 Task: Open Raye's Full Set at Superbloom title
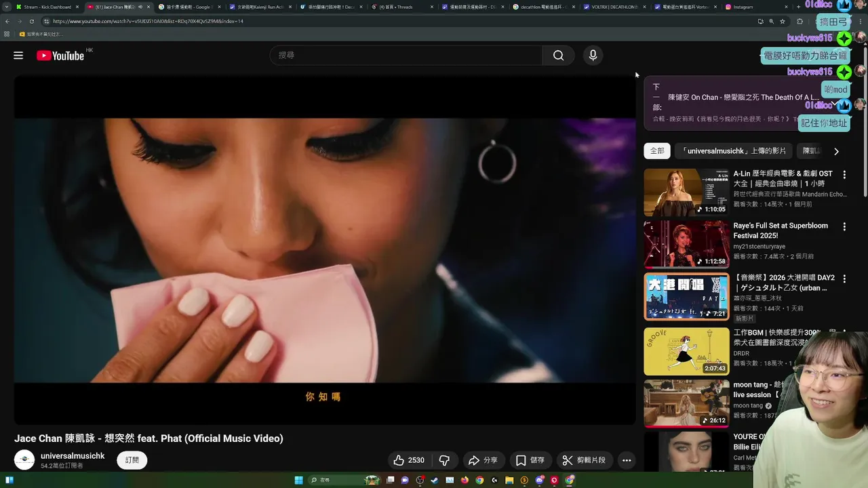tap(781, 230)
